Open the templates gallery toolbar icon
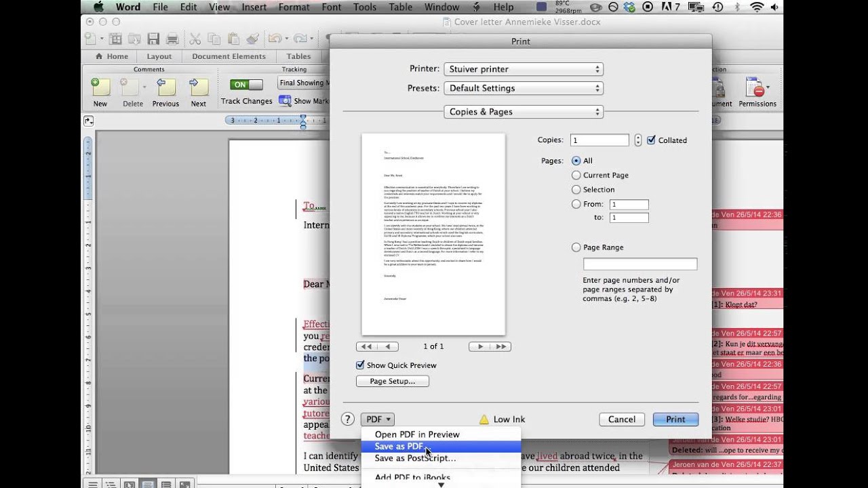 [x=116, y=39]
